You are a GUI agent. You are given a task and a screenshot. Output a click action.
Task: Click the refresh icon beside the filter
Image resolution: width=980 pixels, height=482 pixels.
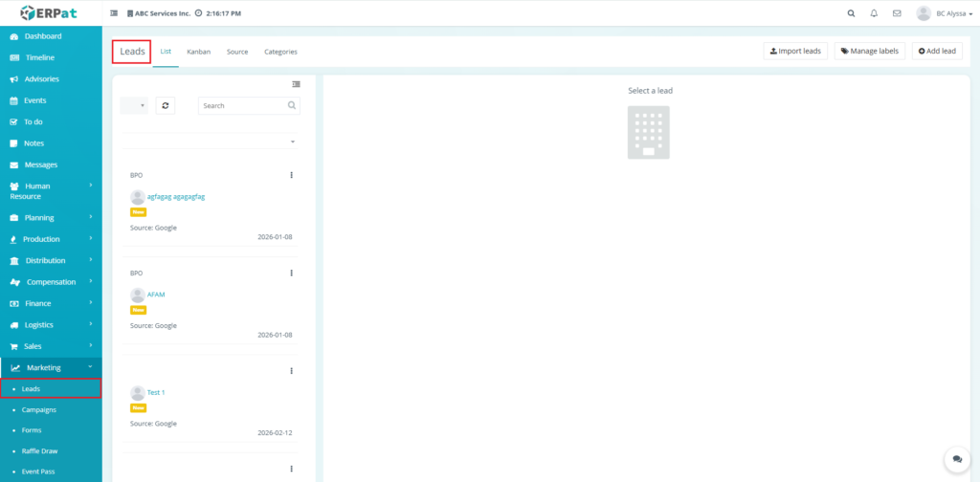(166, 105)
